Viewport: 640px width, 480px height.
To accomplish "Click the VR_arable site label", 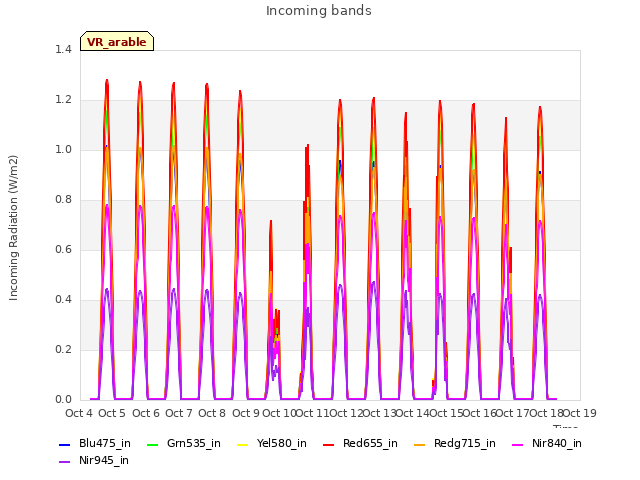I will point(117,41).
